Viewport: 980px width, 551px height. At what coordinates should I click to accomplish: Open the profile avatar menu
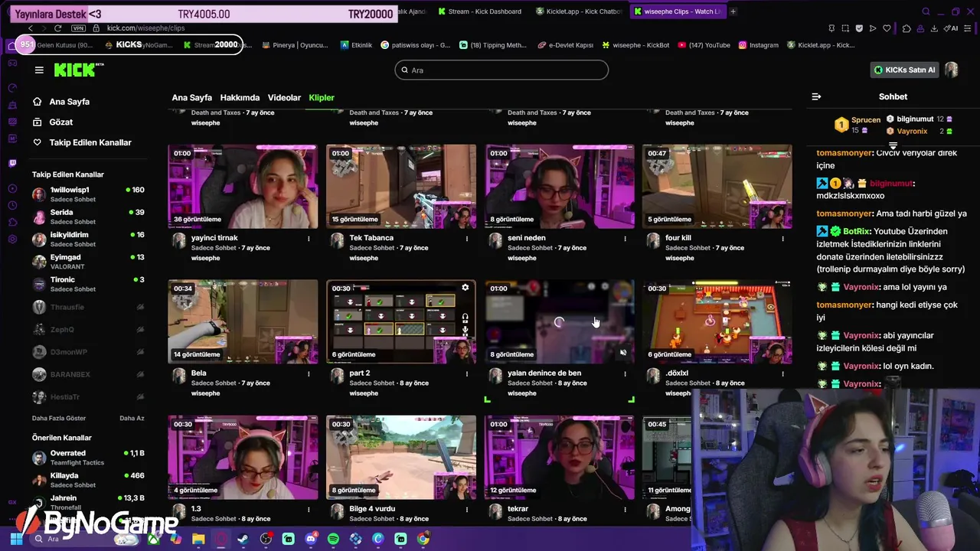click(x=952, y=70)
